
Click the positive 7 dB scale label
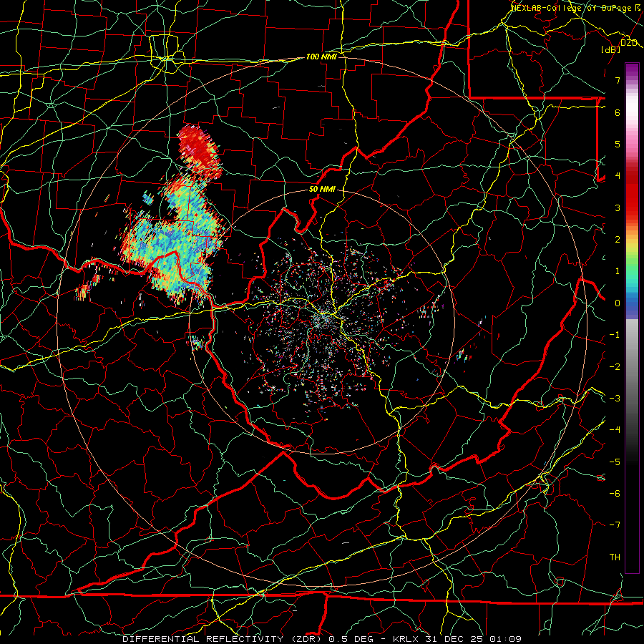tap(618, 80)
